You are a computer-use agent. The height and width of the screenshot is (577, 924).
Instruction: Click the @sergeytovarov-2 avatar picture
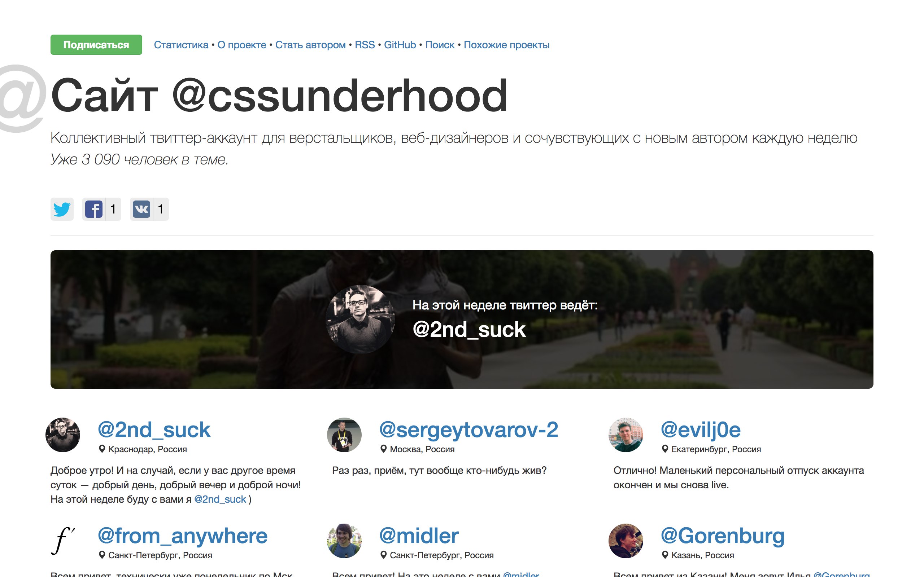click(x=344, y=435)
